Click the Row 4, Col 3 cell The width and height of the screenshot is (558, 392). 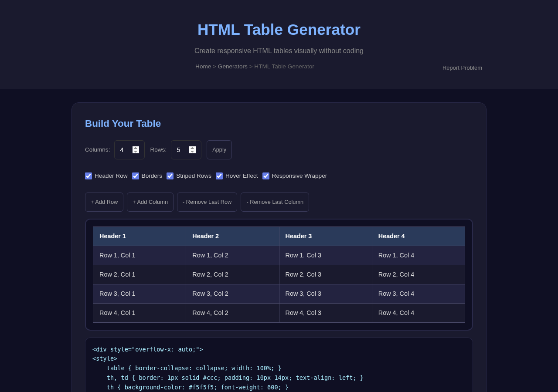(326, 313)
